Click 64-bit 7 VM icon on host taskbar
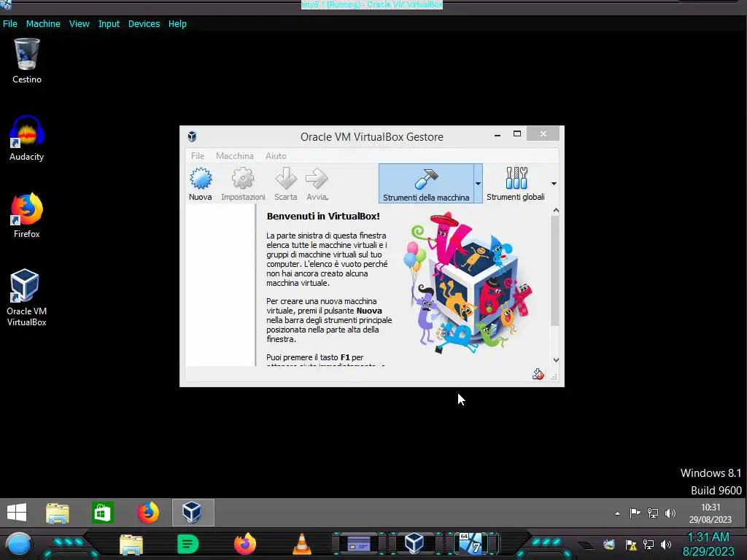Screen dimensions: 747x560 click(x=471, y=543)
